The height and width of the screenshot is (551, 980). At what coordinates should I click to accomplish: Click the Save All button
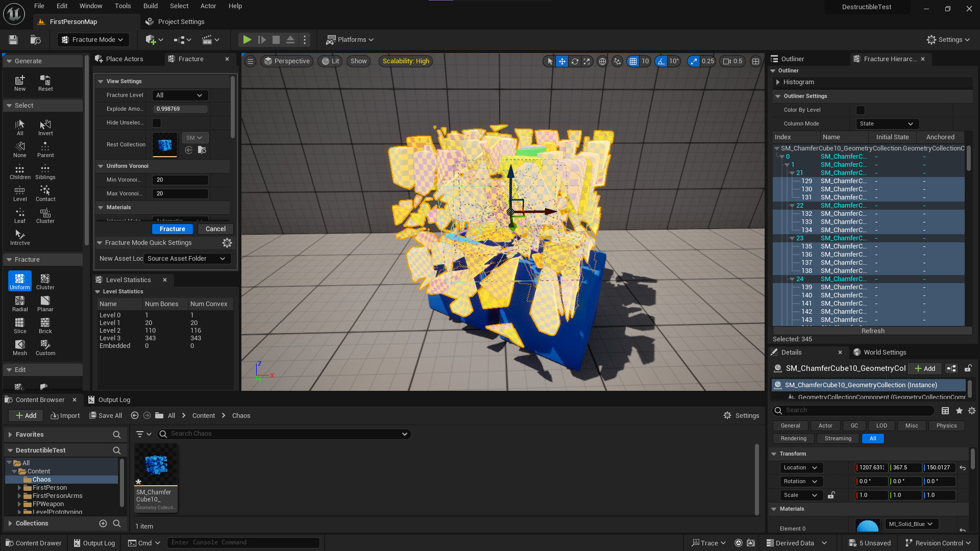[106, 416]
